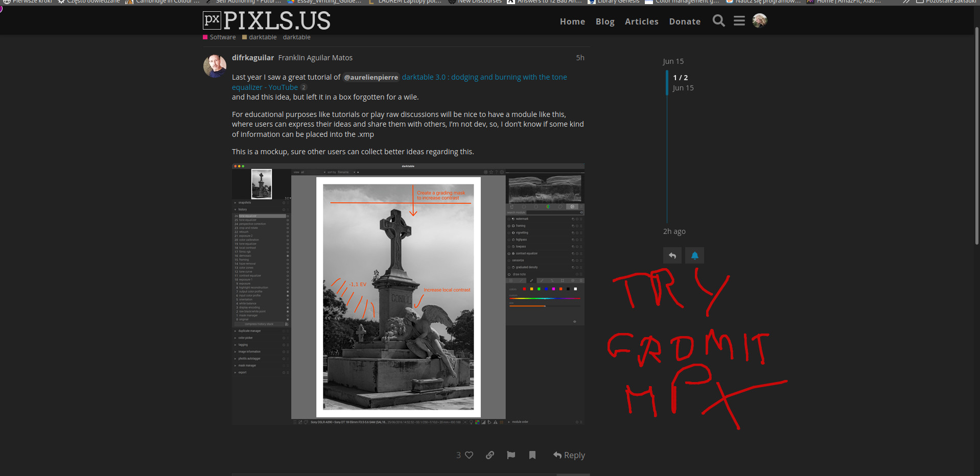Click the PIXLS.US site logo
Screen dimensions: 980x476
click(267, 21)
